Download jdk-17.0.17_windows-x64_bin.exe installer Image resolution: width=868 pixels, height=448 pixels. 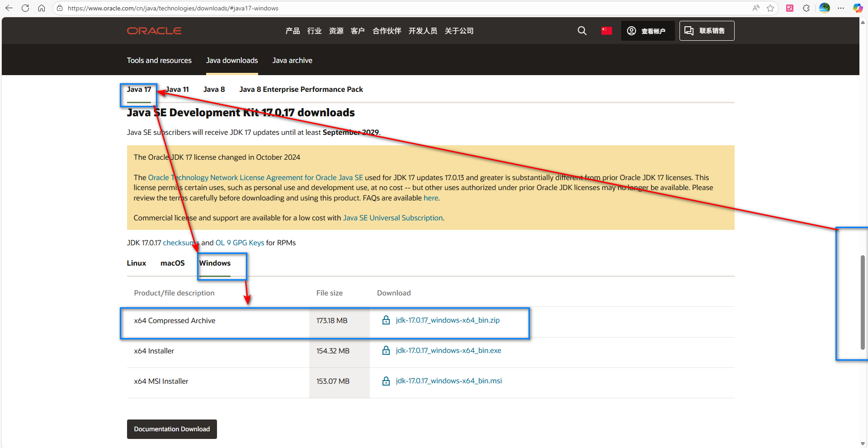pyautogui.click(x=448, y=351)
